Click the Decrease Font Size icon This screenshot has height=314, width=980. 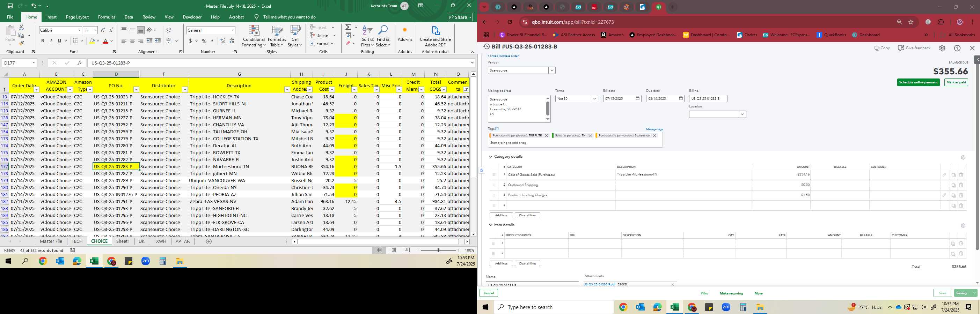(111, 30)
